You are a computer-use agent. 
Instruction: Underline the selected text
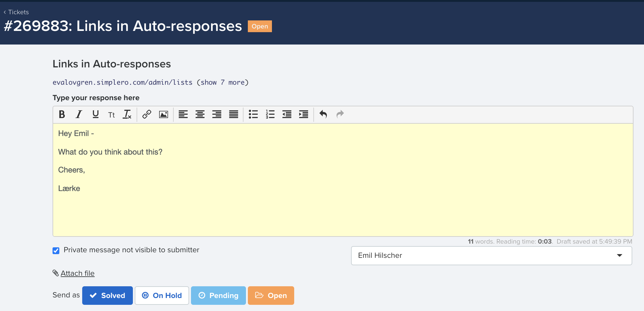click(95, 114)
